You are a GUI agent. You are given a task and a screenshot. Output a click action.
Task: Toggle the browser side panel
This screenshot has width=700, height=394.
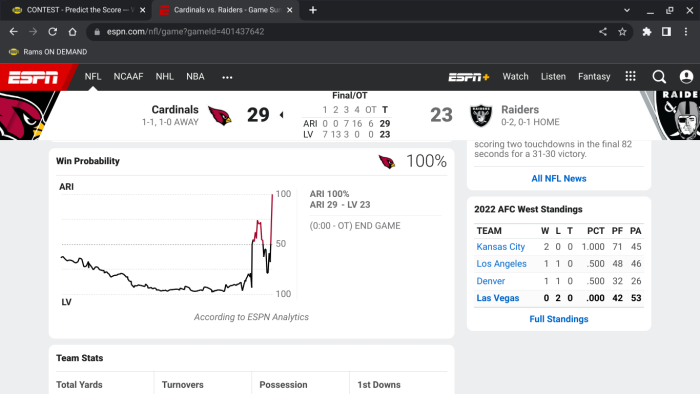[666, 32]
